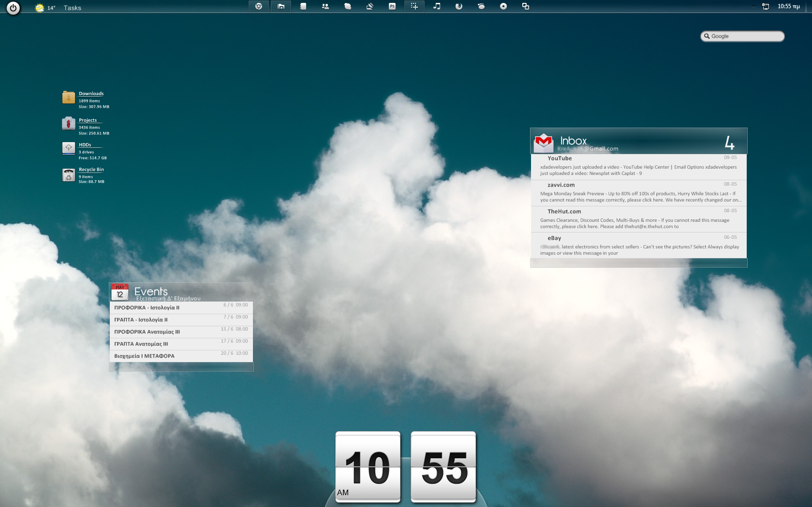
Task: Expand the hidden tray arrow
Action: (x=753, y=7)
